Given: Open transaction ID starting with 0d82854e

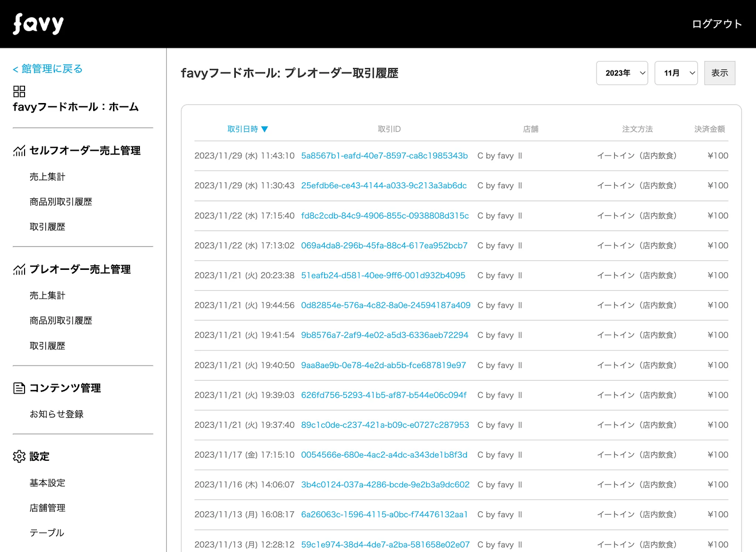Looking at the screenshot, I should [386, 305].
